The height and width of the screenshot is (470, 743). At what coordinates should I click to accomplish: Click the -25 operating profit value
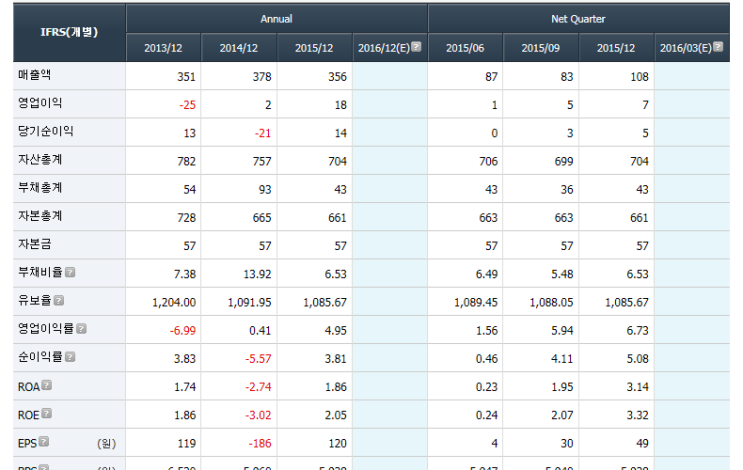pyautogui.click(x=187, y=105)
